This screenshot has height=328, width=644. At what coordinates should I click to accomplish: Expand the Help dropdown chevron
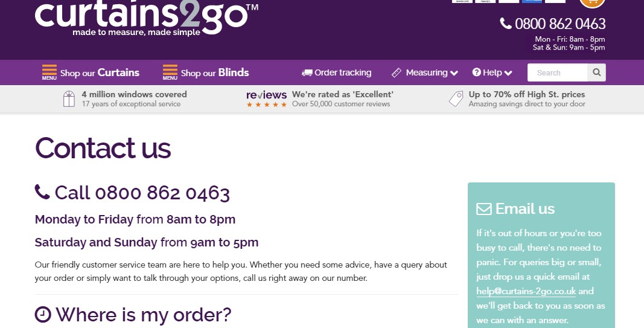[x=508, y=73]
